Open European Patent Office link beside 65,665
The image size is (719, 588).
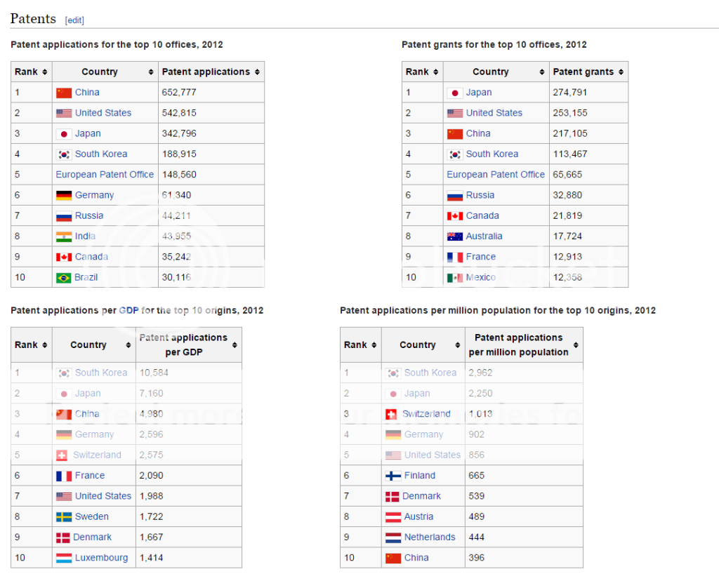pos(496,175)
